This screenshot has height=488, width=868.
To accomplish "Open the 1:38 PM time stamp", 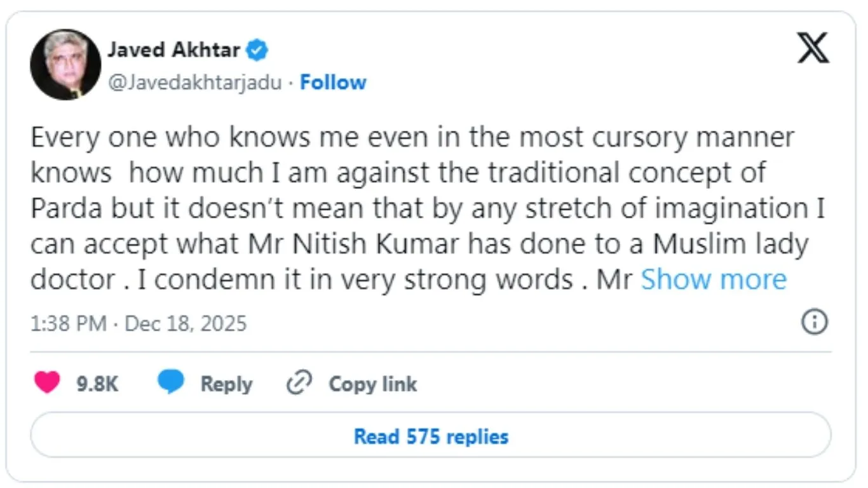I will pyautogui.click(x=68, y=324).
